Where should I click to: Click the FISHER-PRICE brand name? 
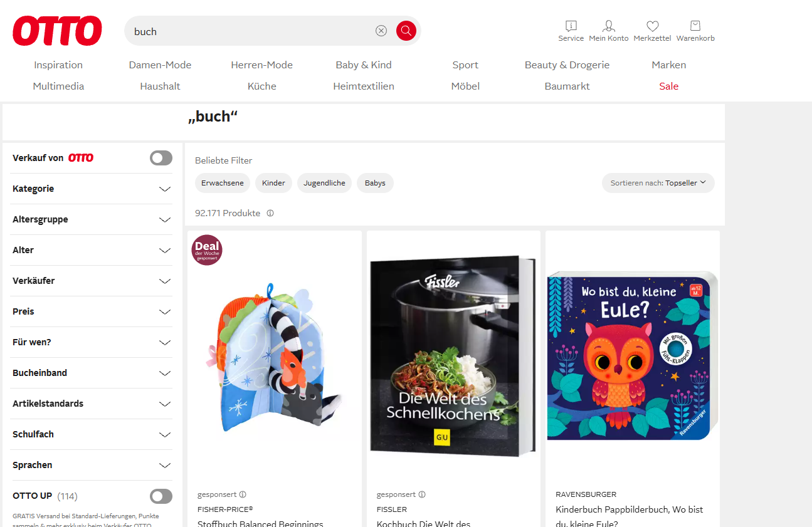[x=225, y=509]
